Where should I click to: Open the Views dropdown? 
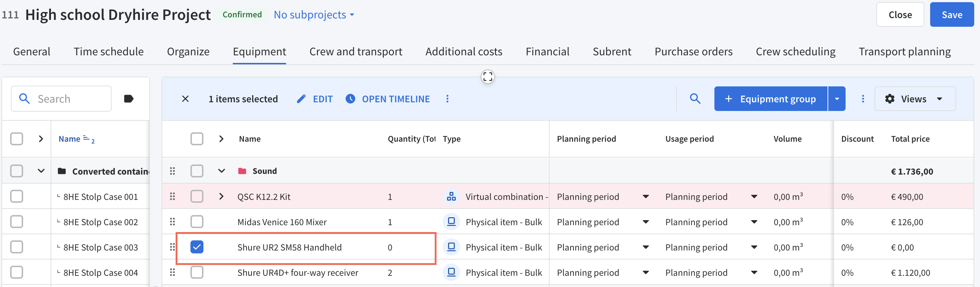[x=915, y=99]
